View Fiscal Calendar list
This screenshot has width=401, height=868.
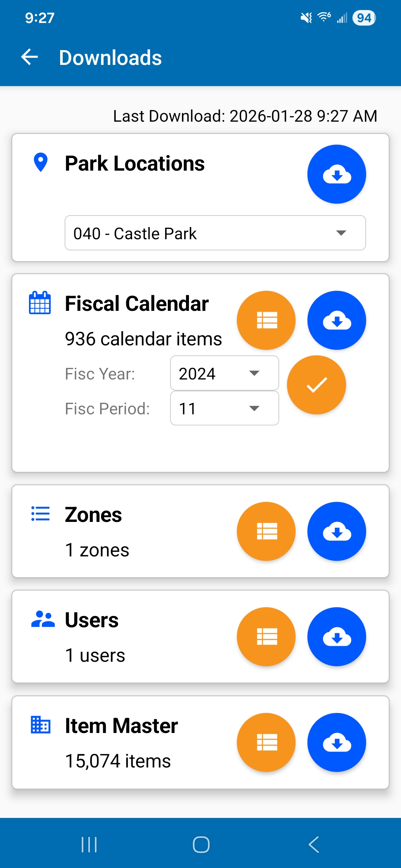[266, 320]
